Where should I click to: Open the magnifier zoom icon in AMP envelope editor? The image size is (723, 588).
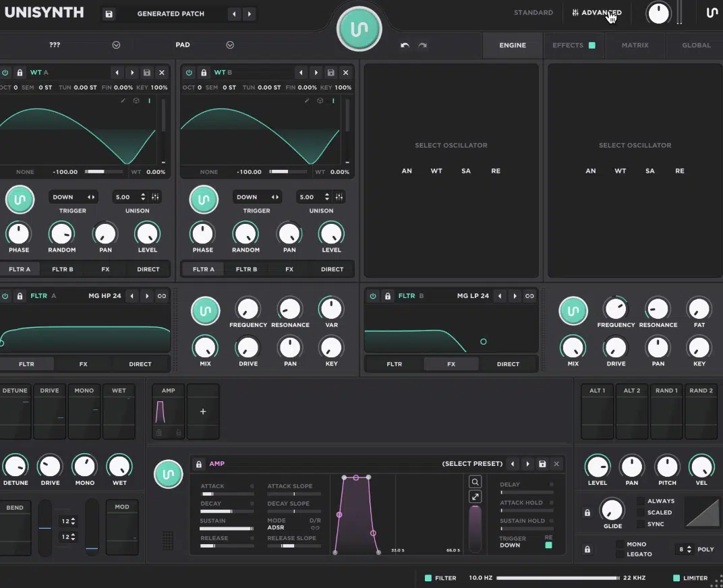pyautogui.click(x=475, y=481)
